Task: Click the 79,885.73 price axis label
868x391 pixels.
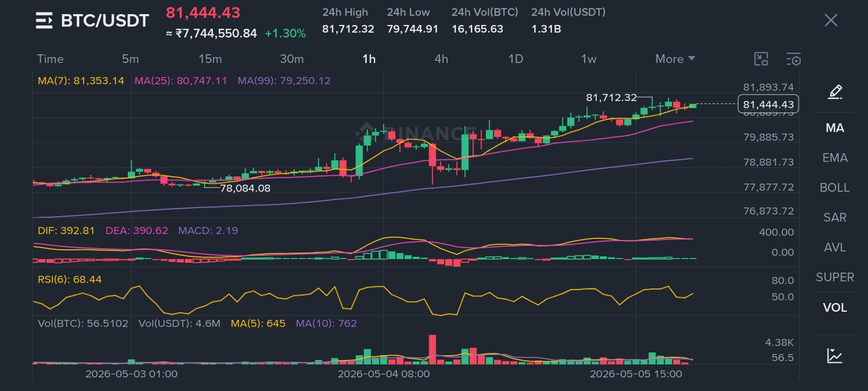Action: tap(768, 137)
